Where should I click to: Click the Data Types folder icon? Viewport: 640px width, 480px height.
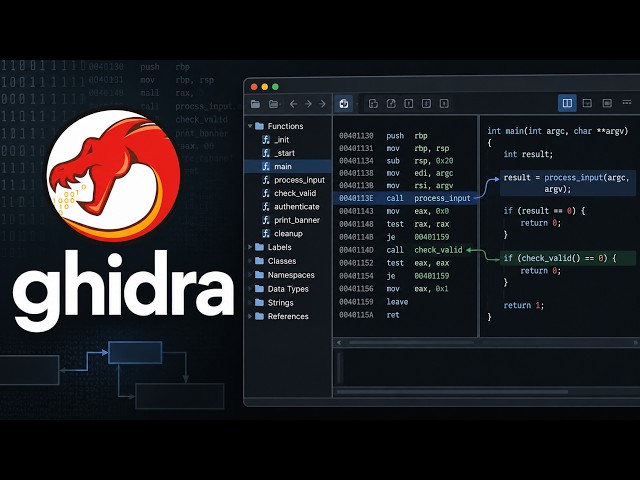pyautogui.click(x=259, y=289)
